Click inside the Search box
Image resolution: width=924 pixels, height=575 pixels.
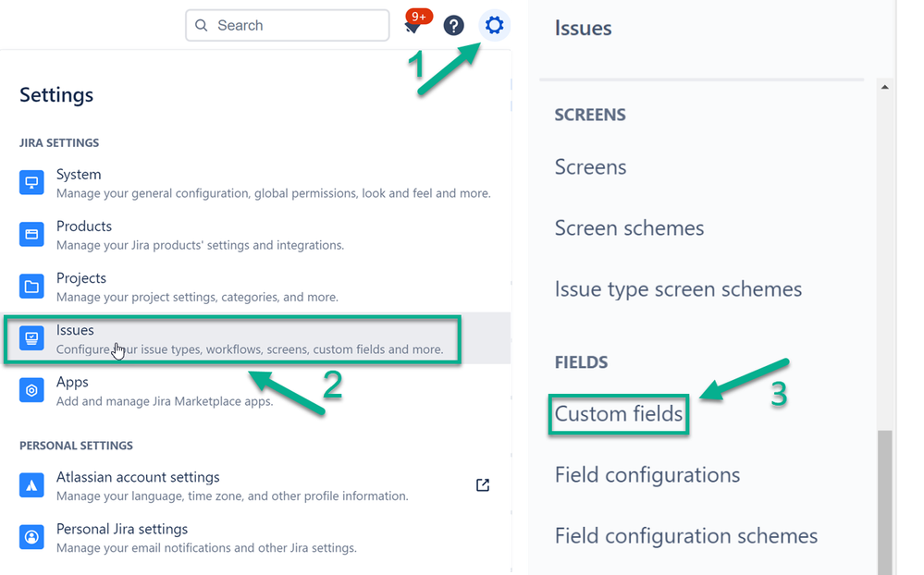point(287,25)
